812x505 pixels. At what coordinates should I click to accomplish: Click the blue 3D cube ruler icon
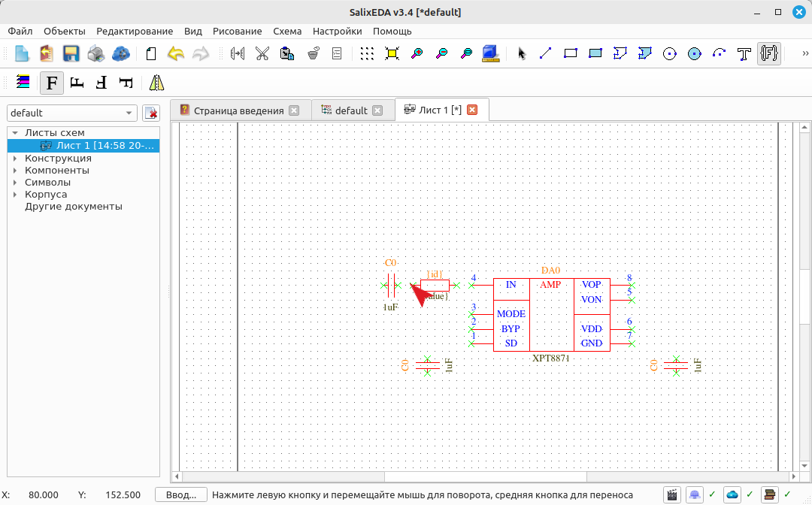point(490,53)
